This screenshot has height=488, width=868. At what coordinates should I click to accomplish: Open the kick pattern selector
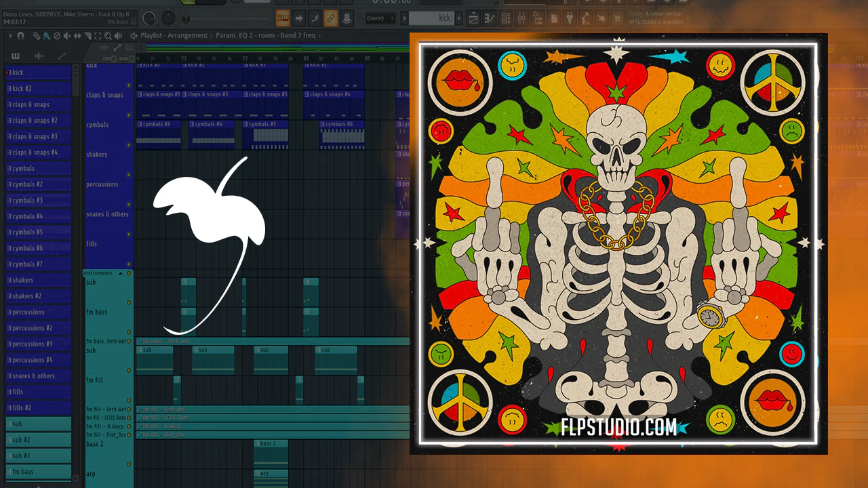[x=431, y=18]
